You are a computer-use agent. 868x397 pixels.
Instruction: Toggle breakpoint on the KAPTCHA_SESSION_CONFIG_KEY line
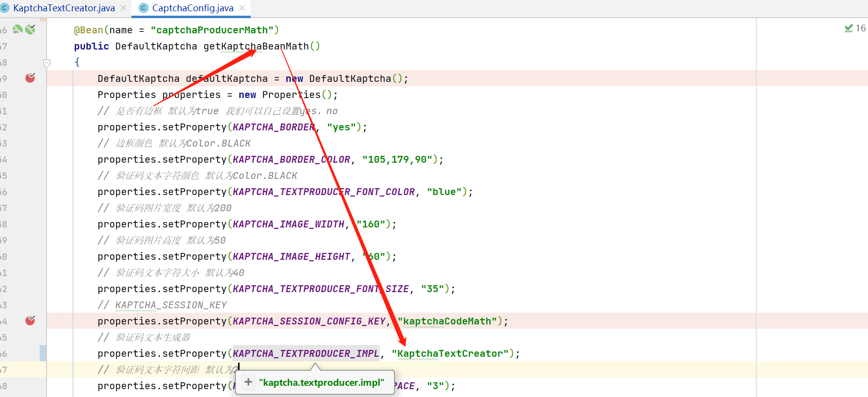tap(30, 321)
